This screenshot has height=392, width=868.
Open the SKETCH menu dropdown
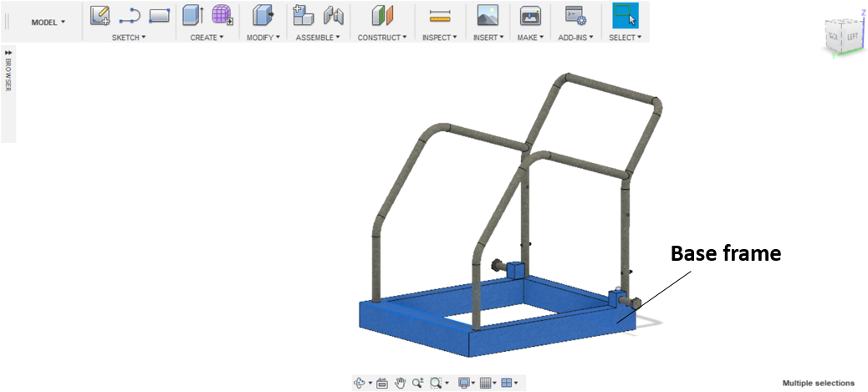click(129, 38)
